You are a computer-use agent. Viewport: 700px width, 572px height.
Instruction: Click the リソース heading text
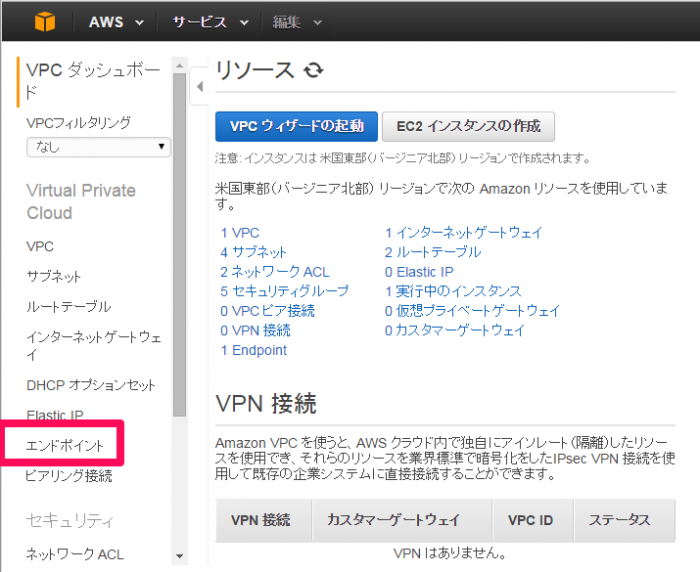tap(254, 71)
